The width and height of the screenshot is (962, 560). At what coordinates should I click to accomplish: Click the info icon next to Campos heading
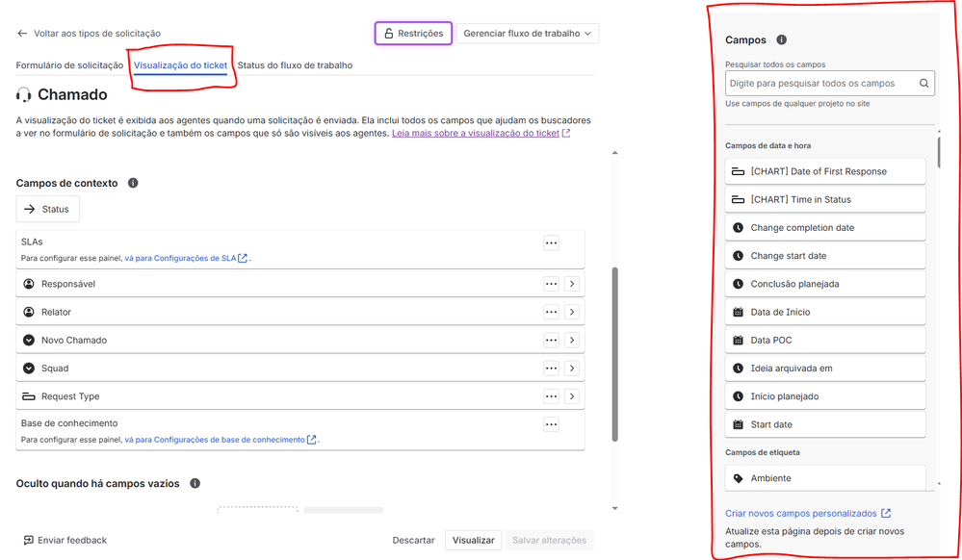click(x=781, y=39)
